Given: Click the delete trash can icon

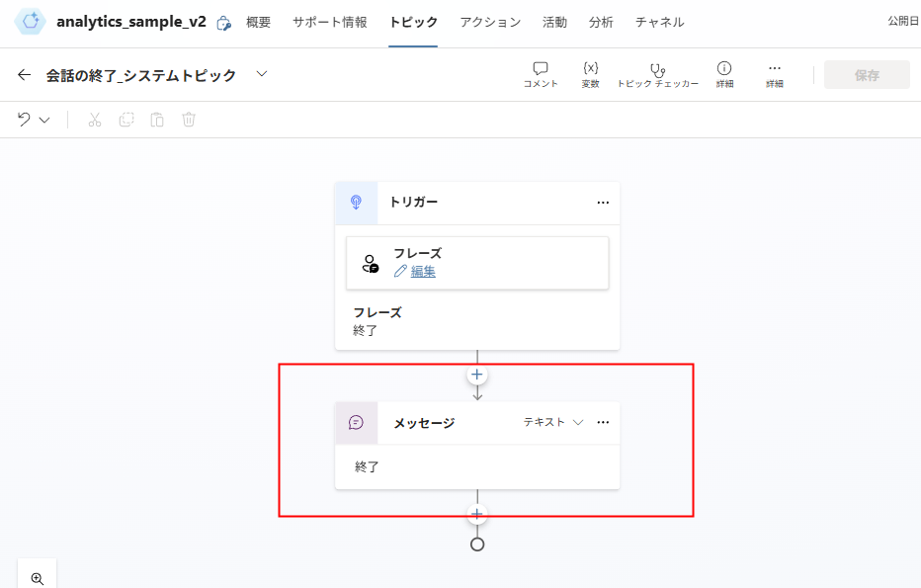Looking at the screenshot, I should [x=189, y=120].
